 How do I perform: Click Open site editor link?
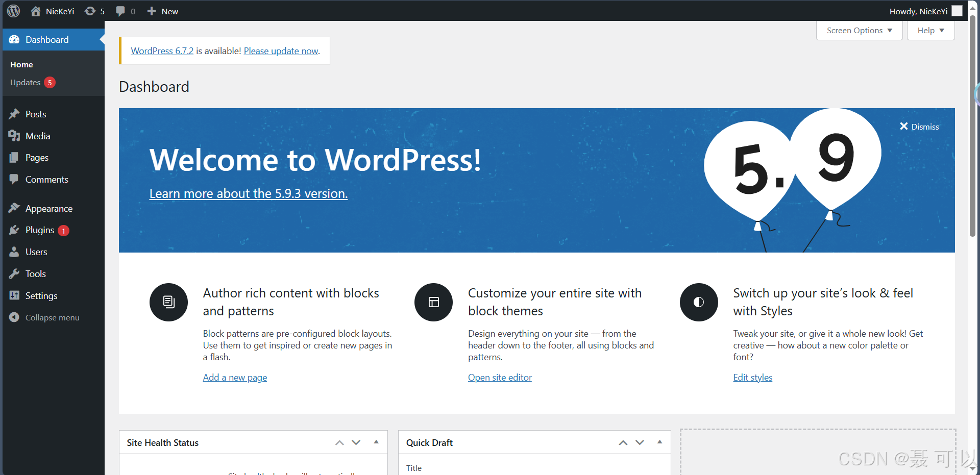coord(500,377)
